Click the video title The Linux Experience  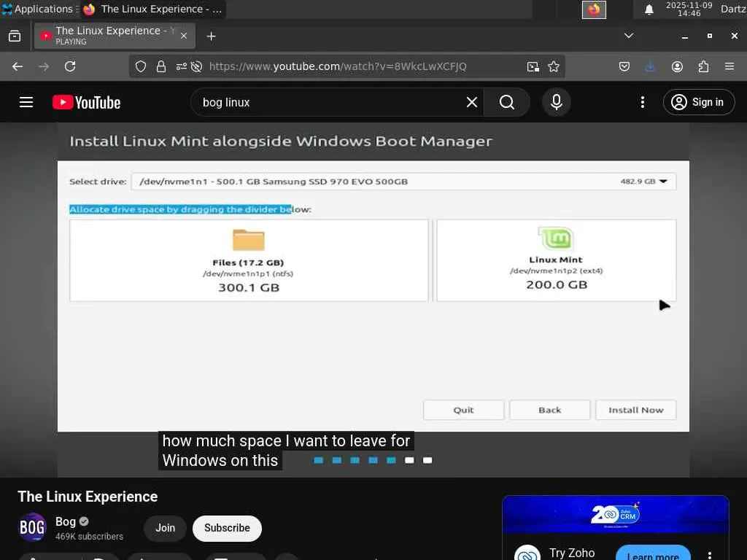88,497
